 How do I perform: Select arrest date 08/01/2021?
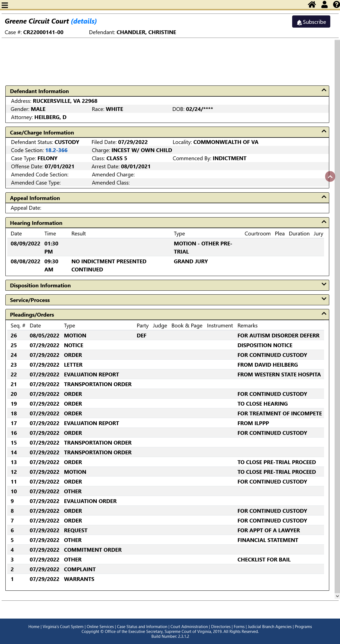(x=136, y=166)
